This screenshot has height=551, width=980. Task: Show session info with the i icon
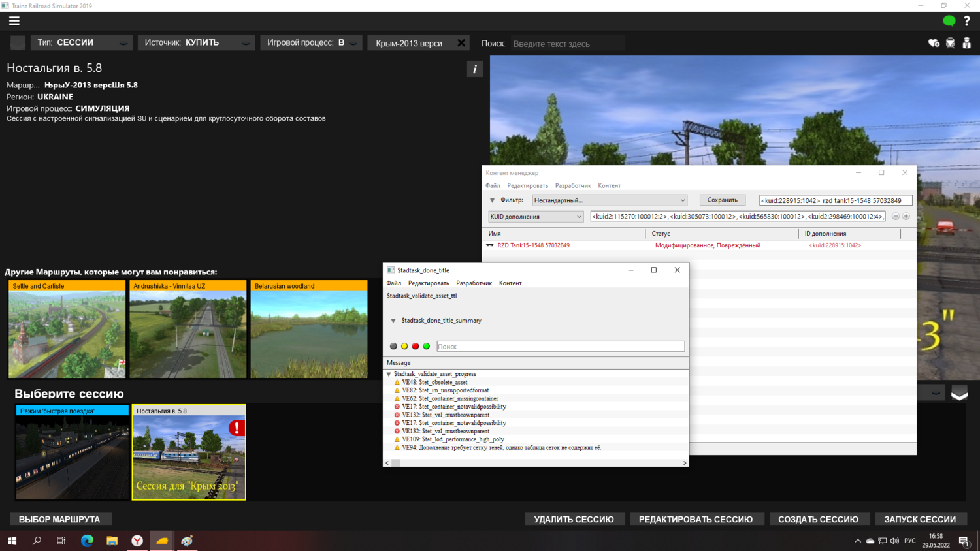475,69
